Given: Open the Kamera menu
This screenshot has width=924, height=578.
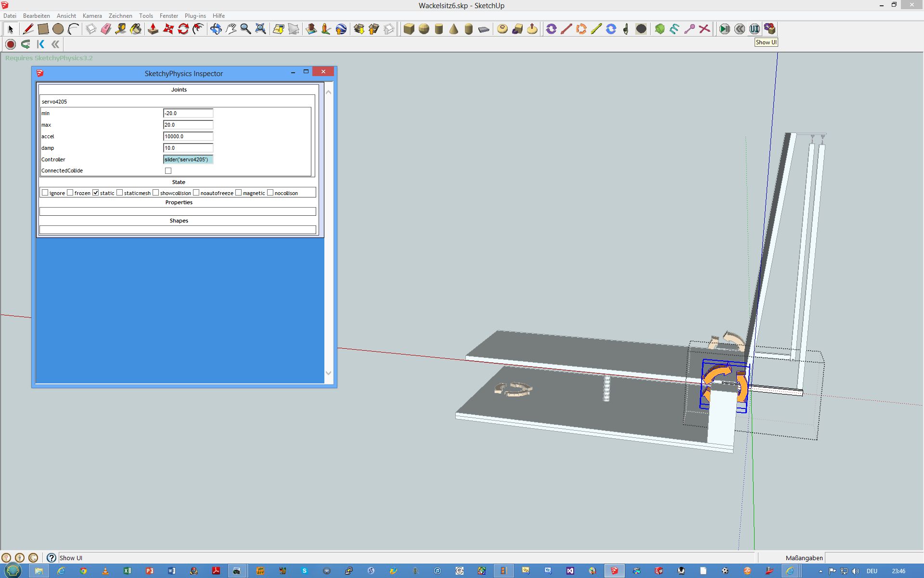Looking at the screenshot, I should pyautogui.click(x=92, y=16).
